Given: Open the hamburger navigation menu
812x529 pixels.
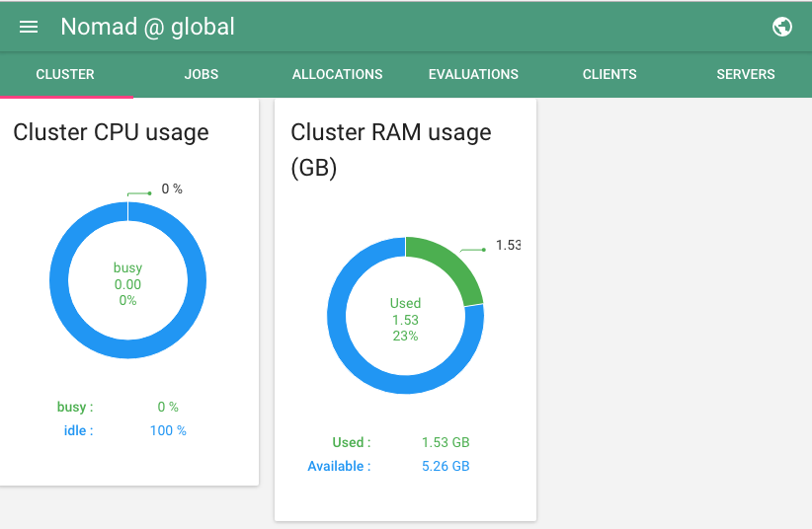Looking at the screenshot, I should tap(29, 27).
